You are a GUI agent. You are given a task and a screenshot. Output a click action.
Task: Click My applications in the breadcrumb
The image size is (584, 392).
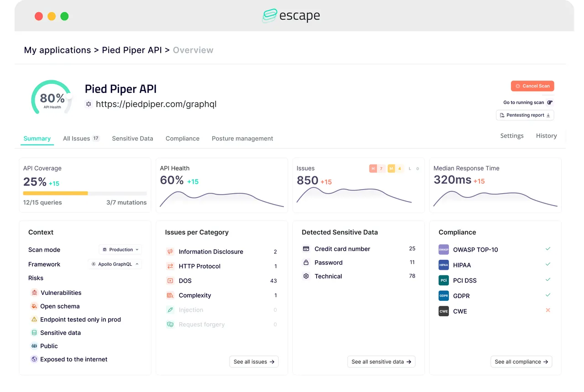pyautogui.click(x=57, y=50)
